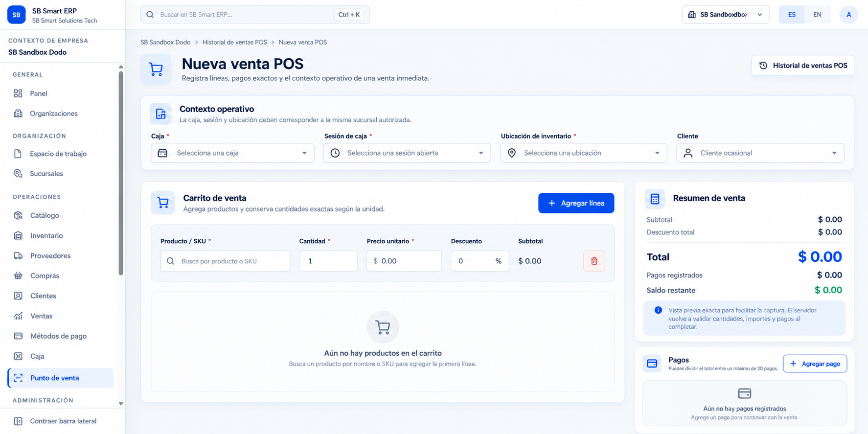Open the SB Sandbox company selector dropdown
The height and width of the screenshot is (434, 868).
(725, 15)
